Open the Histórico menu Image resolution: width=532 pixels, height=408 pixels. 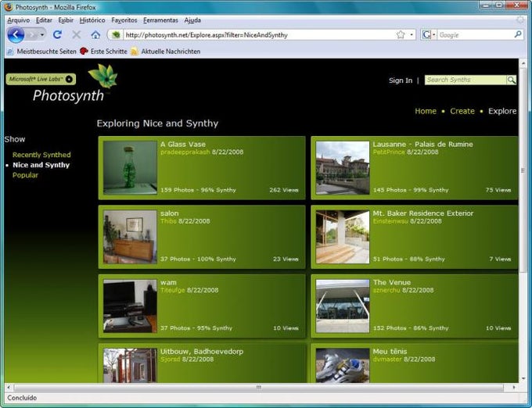coord(92,20)
